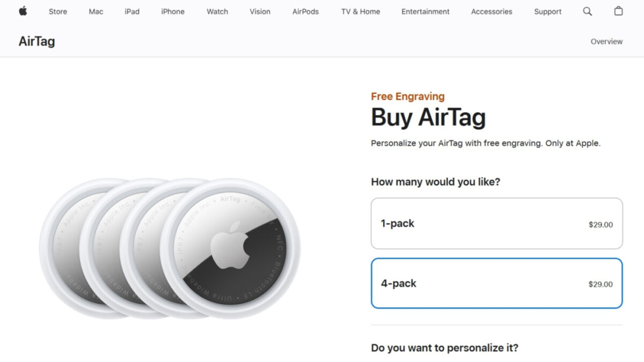The height and width of the screenshot is (362, 644).
Task: Open the Store menu
Action: pyautogui.click(x=58, y=11)
